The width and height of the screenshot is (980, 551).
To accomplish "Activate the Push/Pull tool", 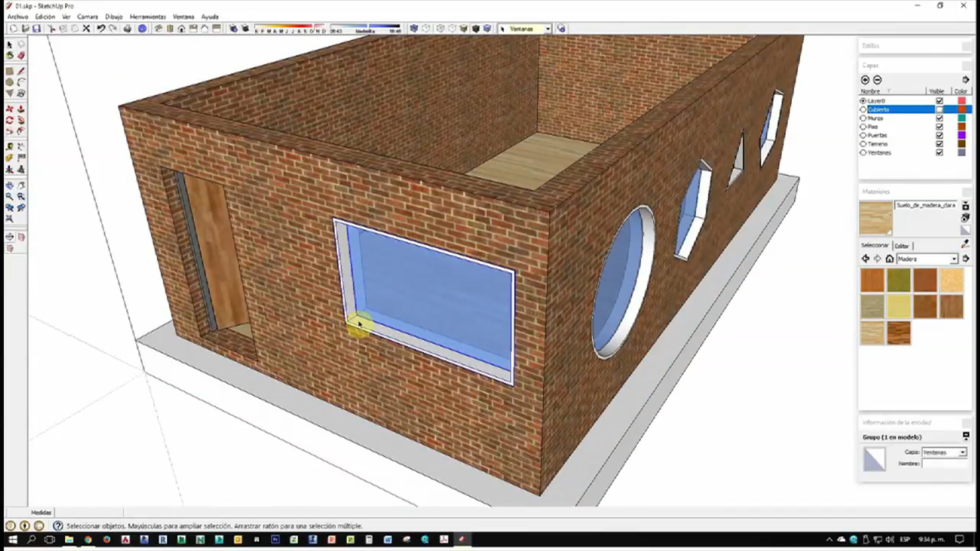I will pos(21,109).
